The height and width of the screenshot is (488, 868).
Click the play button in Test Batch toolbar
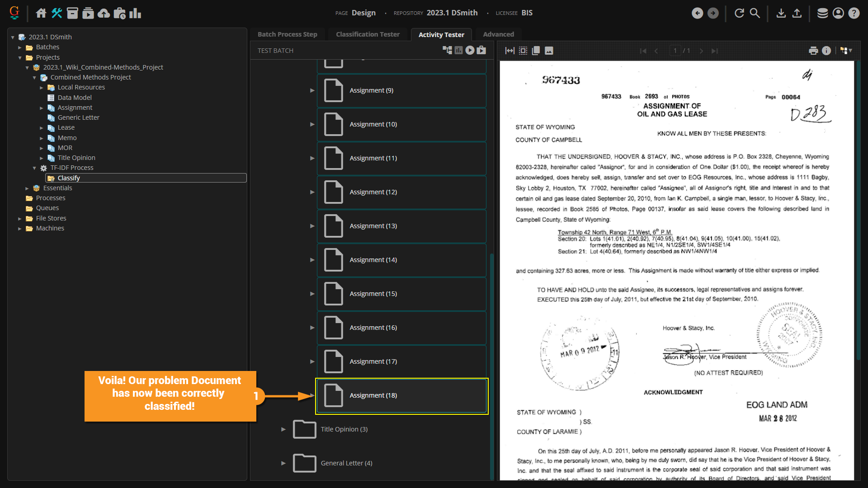coord(470,50)
